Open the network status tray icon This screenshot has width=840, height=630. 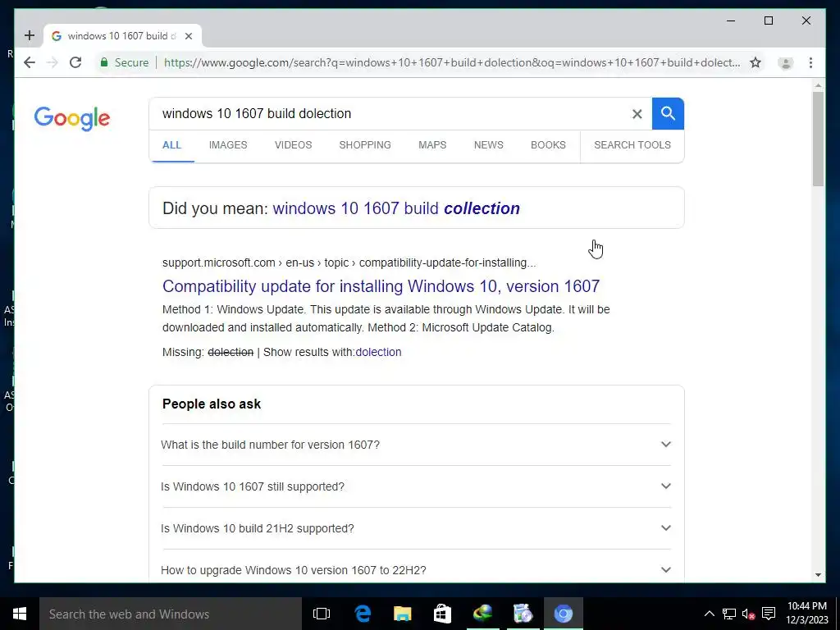[729, 614]
